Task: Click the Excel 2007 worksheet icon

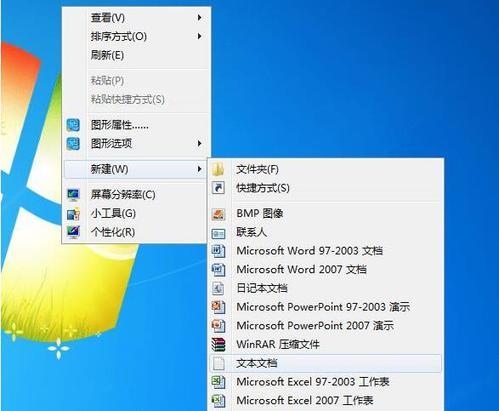Action: tap(218, 400)
